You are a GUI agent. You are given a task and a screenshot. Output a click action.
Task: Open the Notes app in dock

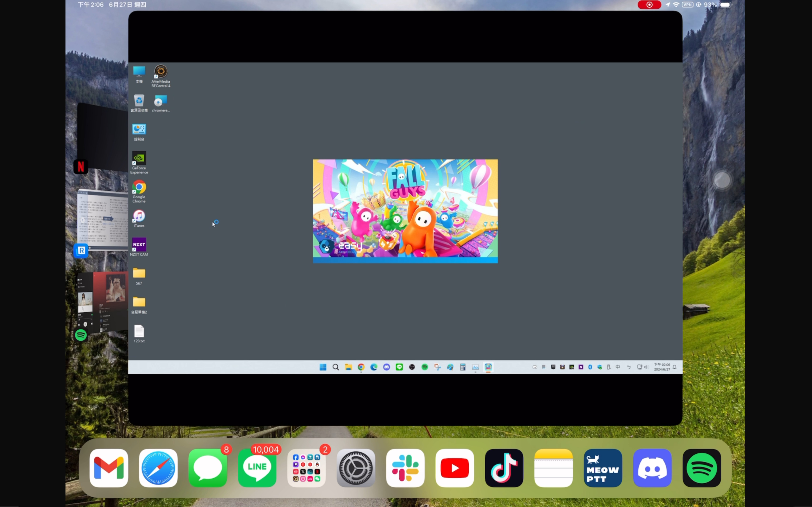click(x=553, y=468)
